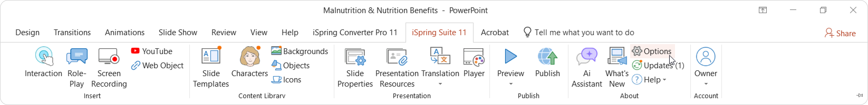Image resolution: width=868 pixels, height=105 pixels.
Task: Open the iSpring Converter Pro 11 tab
Action: [355, 33]
